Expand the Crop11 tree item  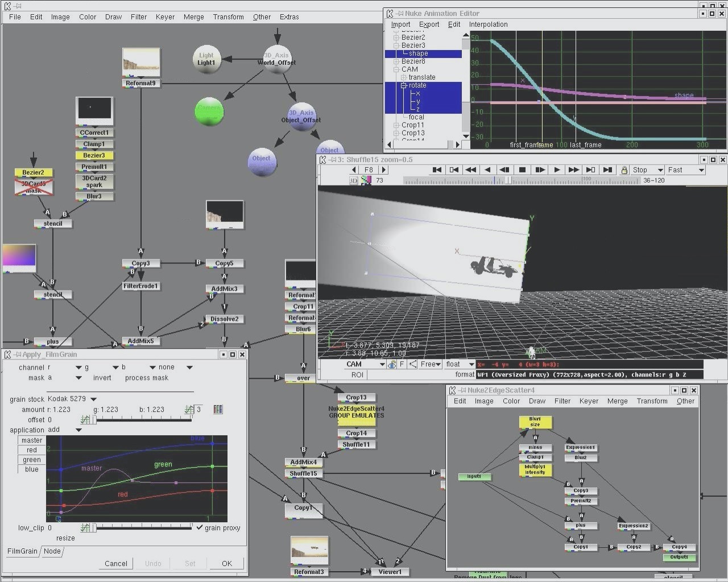[396, 125]
